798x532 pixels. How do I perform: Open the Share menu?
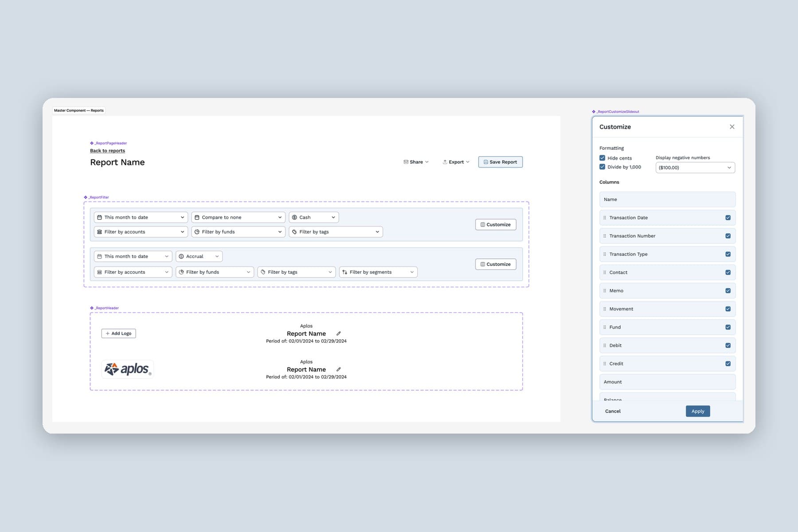(416, 162)
